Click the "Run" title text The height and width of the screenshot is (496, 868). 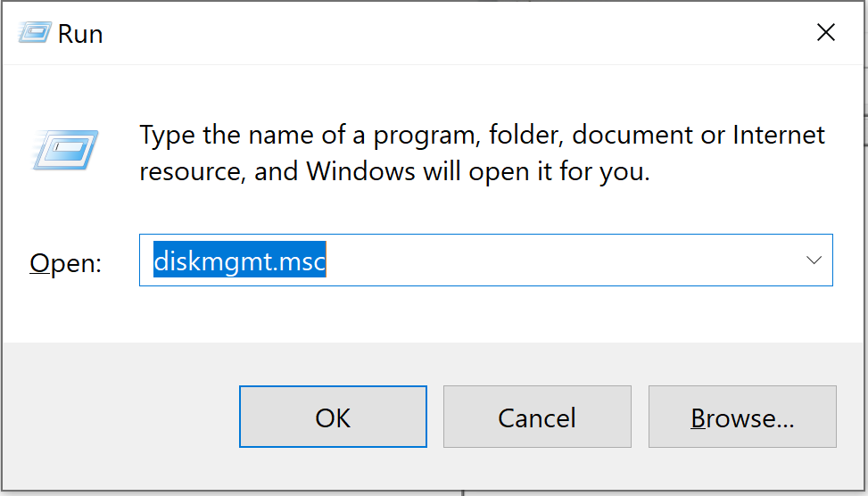coord(80,34)
